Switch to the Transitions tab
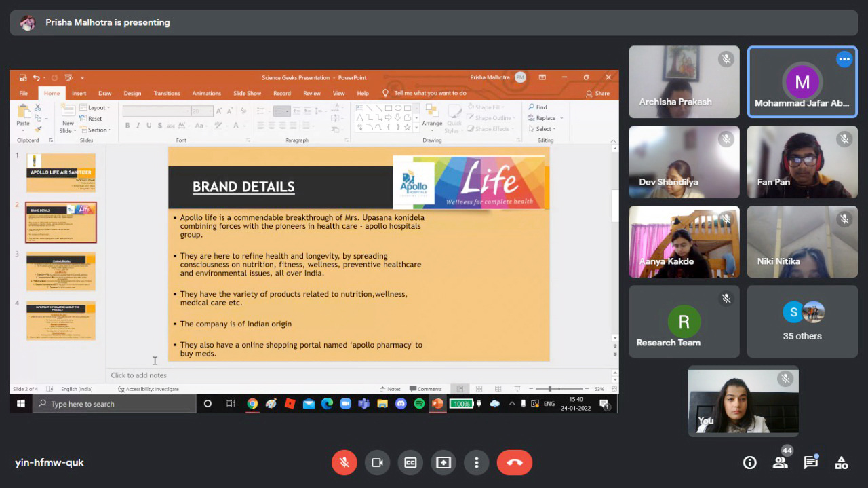Screen dimensions: 868x488 click(167, 93)
